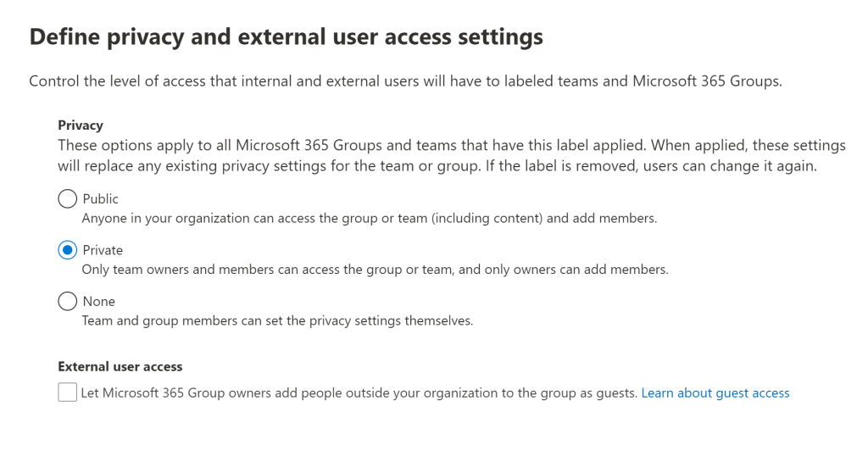Click the 'Only team owners and members' description

coord(375,270)
